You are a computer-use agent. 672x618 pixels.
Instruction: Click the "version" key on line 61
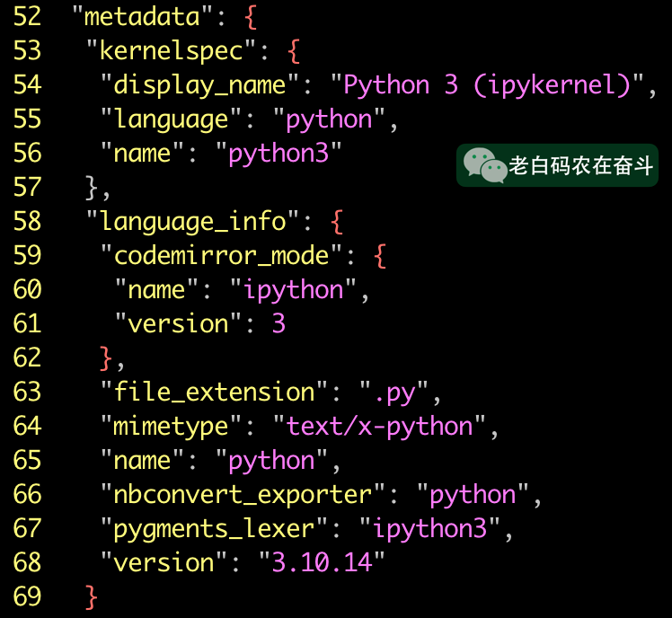[178, 323]
